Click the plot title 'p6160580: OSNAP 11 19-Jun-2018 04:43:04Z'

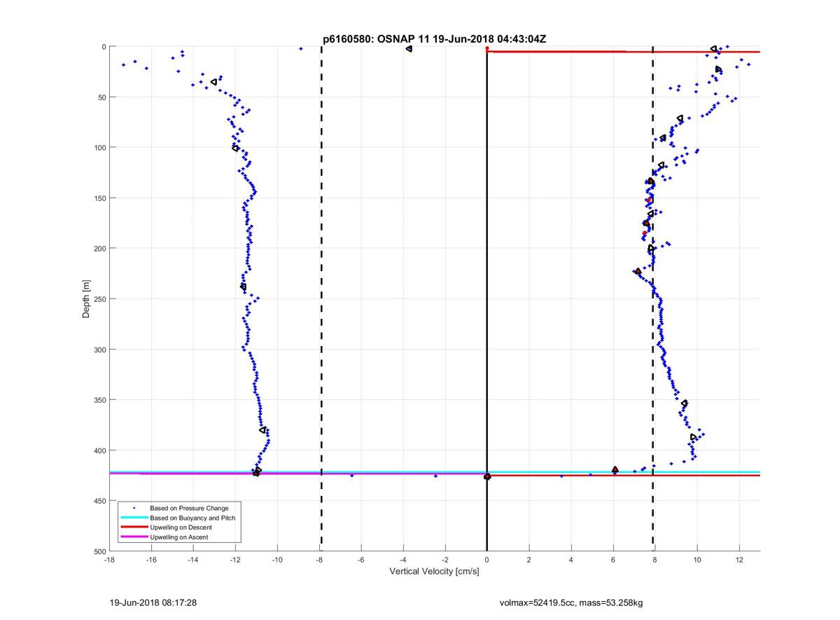[x=434, y=39]
